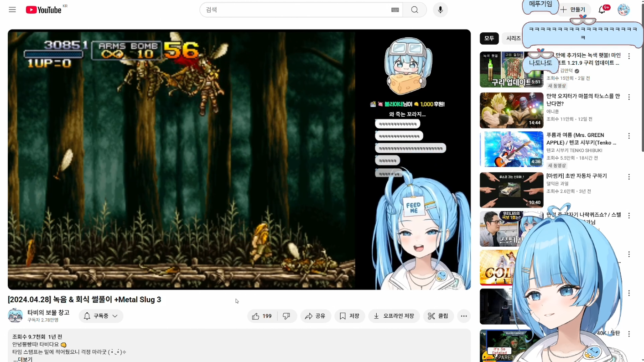Screen dimensions: 644x362
Task: Open options menu for Tenko Shibuki video
Action: [x=629, y=136]
